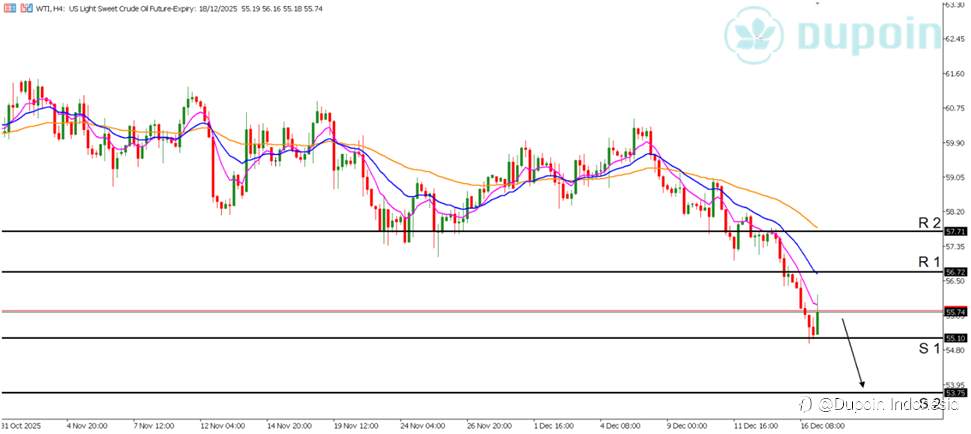Select the 55.10 price tag on the scale

pyautogui.click(x=954, y=338)
